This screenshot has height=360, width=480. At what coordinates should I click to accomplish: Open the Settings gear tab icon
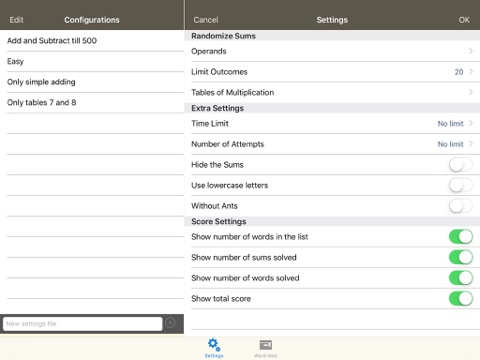(x=214, y=345)
